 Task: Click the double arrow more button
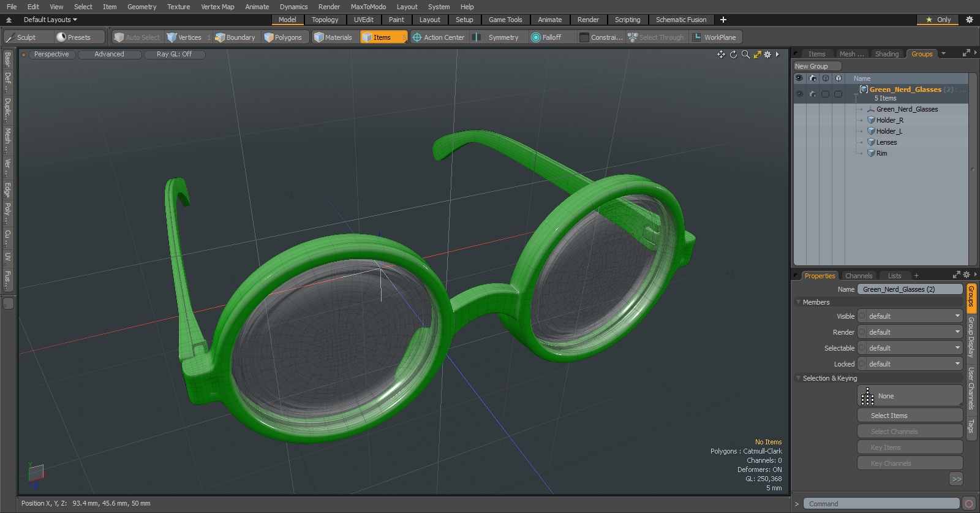956,479
